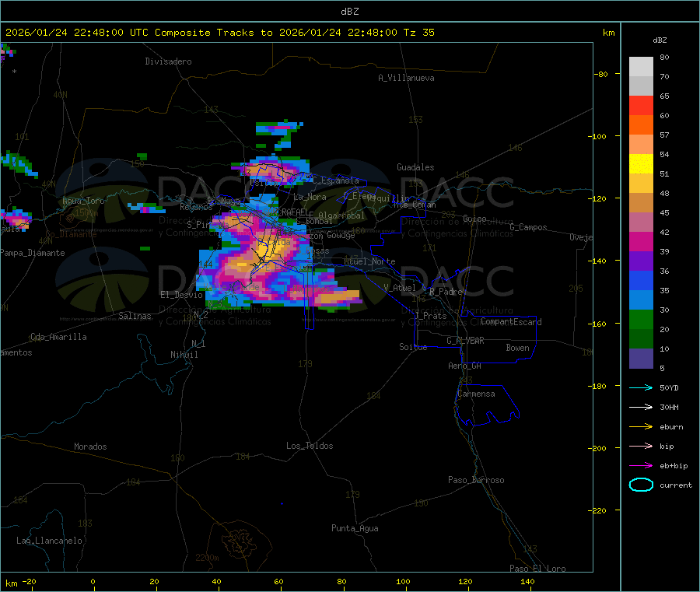Click the 'V_Atuel' map label
This screenshot has width=700, height=592.
point(400,288)
